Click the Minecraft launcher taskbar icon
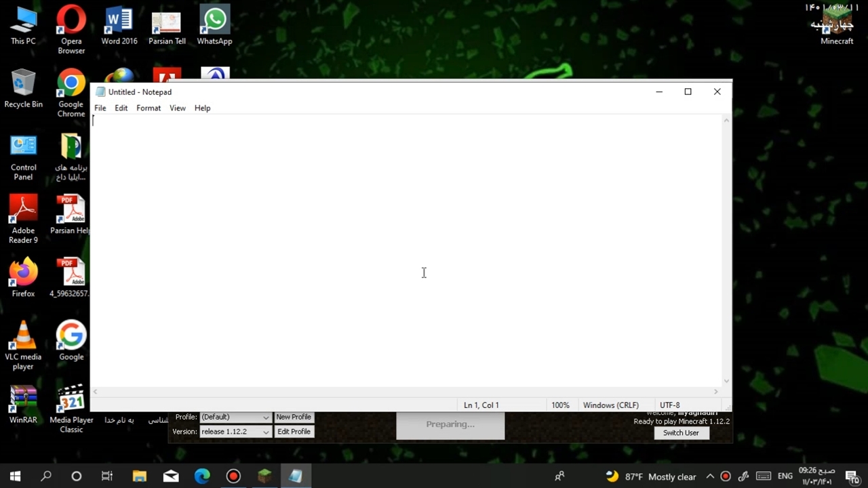 [264, 476]
